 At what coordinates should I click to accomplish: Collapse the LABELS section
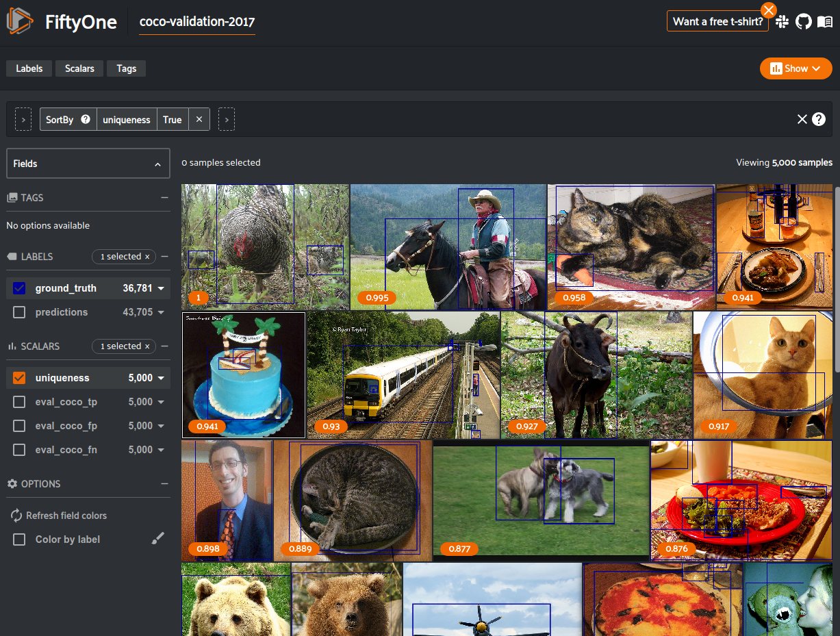pos(164,257)
